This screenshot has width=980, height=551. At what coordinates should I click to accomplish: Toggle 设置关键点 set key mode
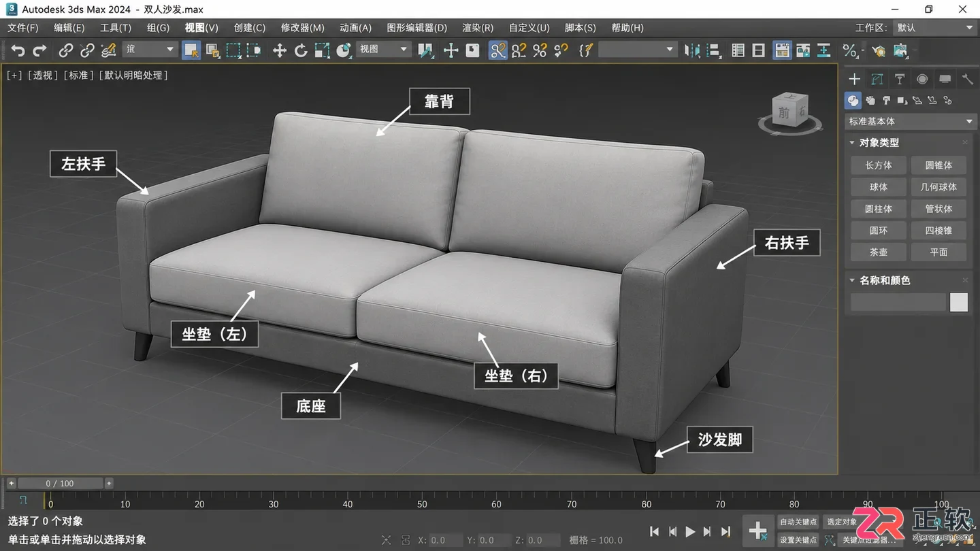[798, 540]
